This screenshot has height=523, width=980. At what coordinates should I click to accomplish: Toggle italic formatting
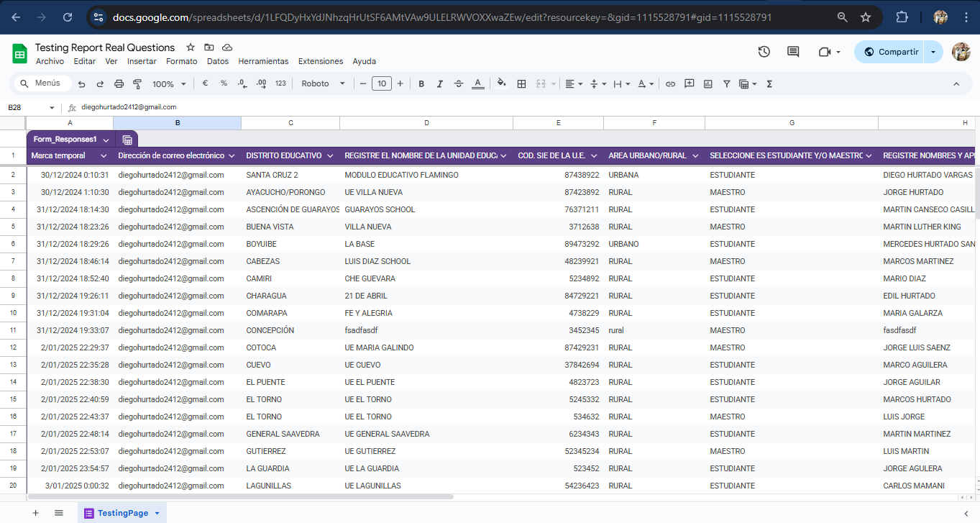click(440, 84)
